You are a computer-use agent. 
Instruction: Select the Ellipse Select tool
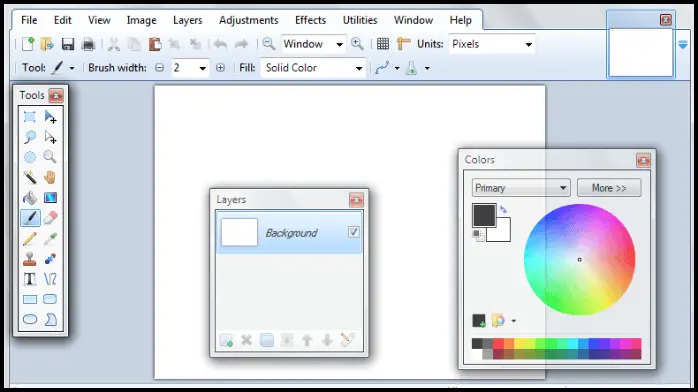(x=30, y=157)
